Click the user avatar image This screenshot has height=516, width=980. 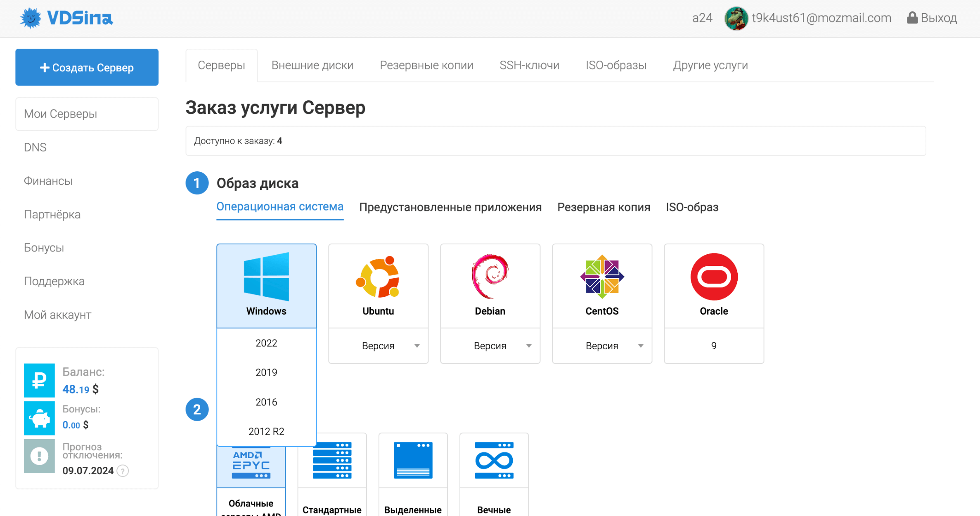pyautogui.click(x=736, y=18)
